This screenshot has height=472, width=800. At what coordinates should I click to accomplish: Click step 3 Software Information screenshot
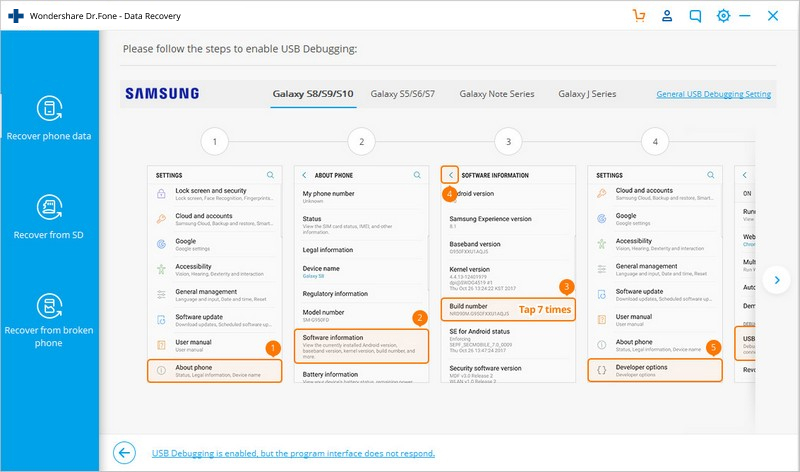point(508,274)
